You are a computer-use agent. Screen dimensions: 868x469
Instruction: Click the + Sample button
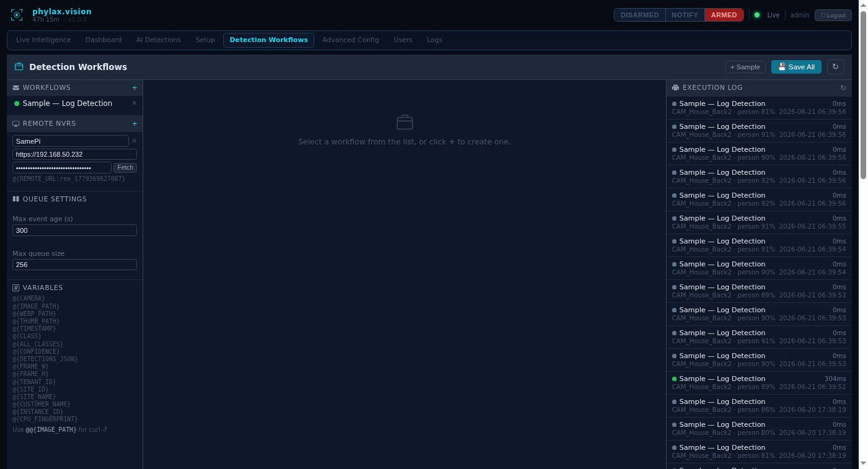tap(745, 67)
